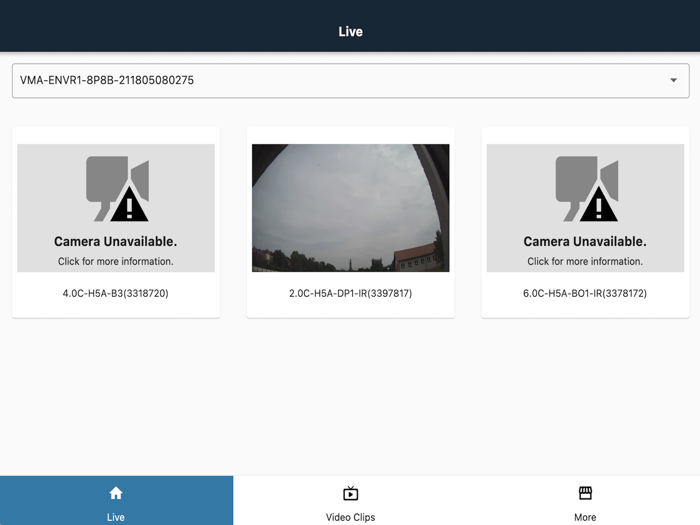Click unavailable camera icon for 6.0C-H5A-BO1-IR
700x525 pixels.
tap(587, 188)
